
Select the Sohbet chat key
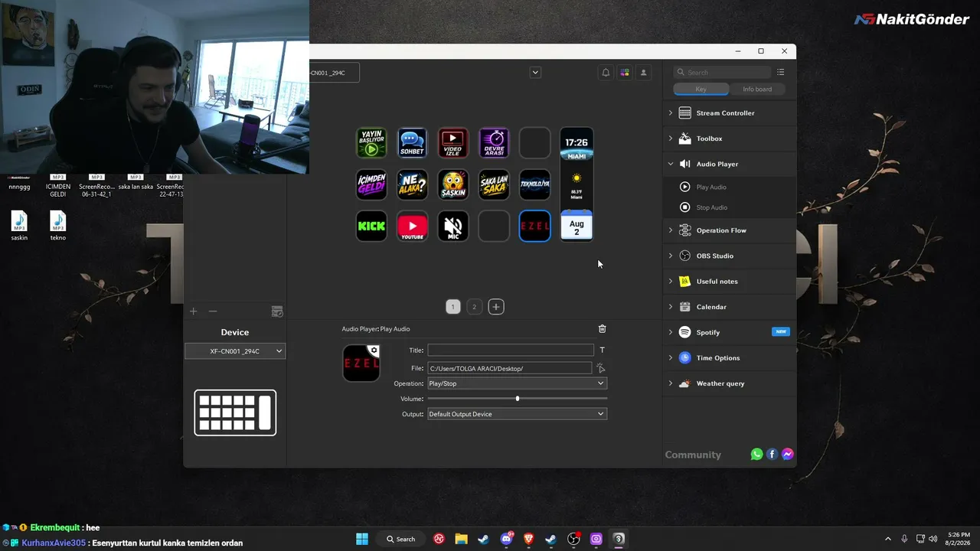[412, 143]
